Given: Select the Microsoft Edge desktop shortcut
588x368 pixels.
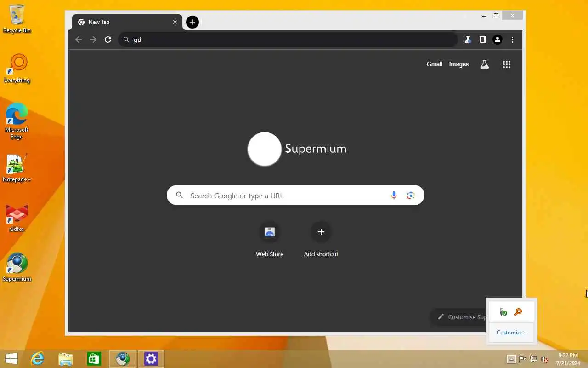Looking at the screenshot, I should coord(17,121).
